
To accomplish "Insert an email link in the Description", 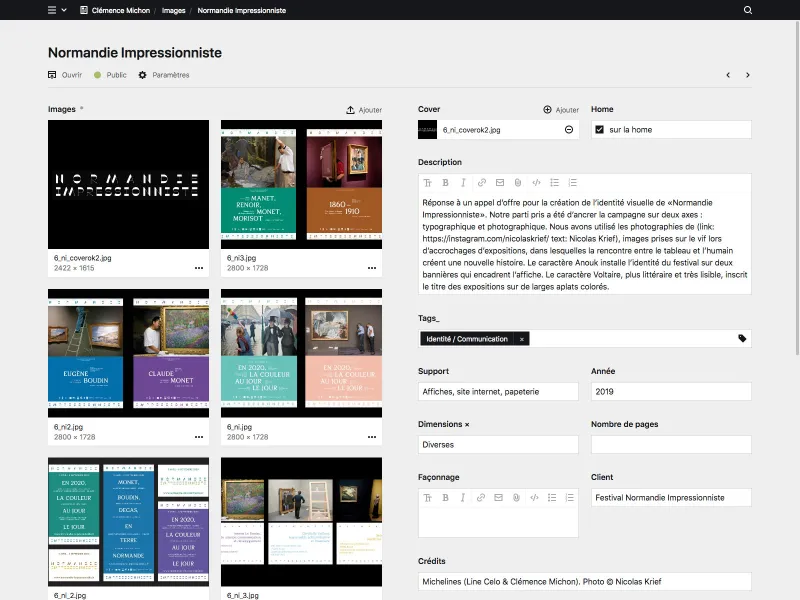I will (x=498, y=183).
